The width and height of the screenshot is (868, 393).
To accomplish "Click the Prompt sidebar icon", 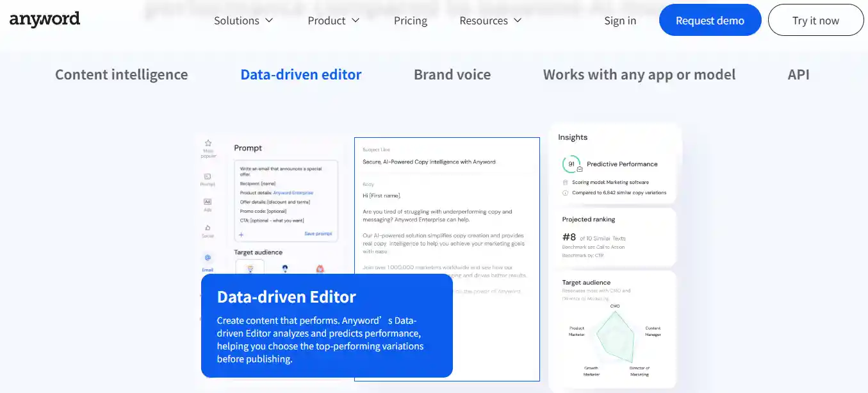I will pos(208,176).
